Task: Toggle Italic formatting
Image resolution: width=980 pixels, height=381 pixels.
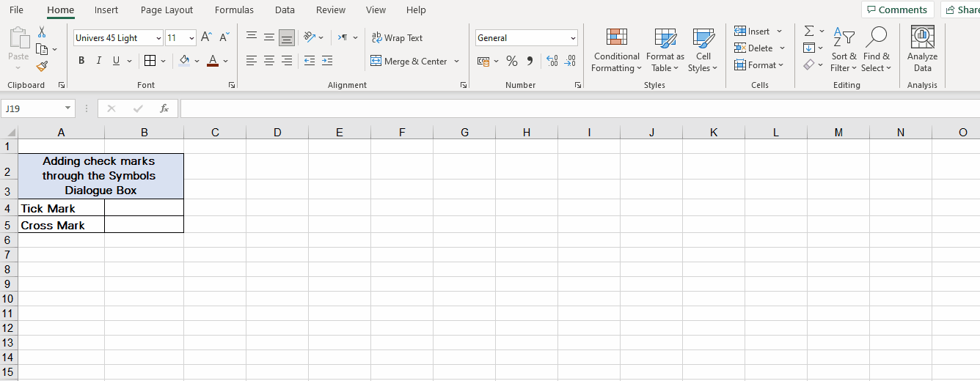Action: (x=99, y=61)
